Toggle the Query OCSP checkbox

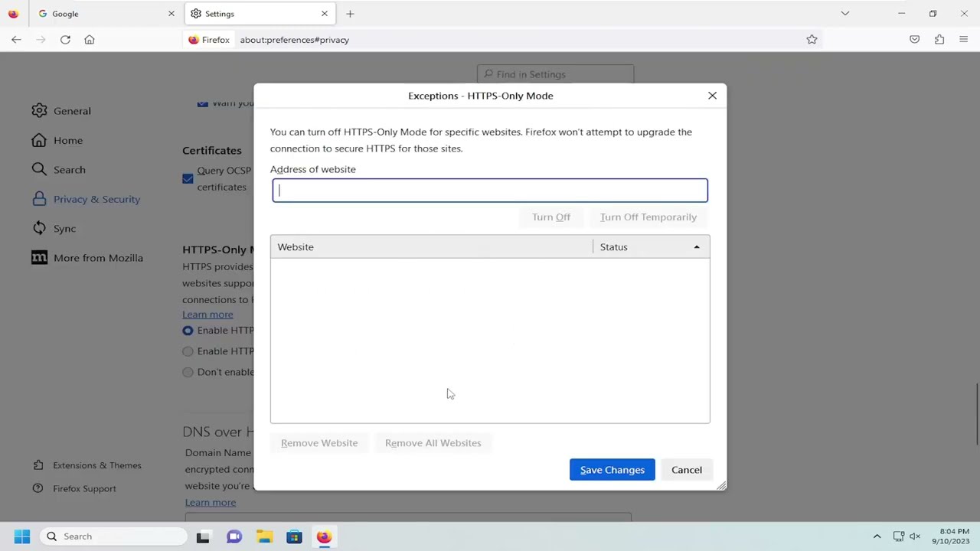tap(188, 178)
